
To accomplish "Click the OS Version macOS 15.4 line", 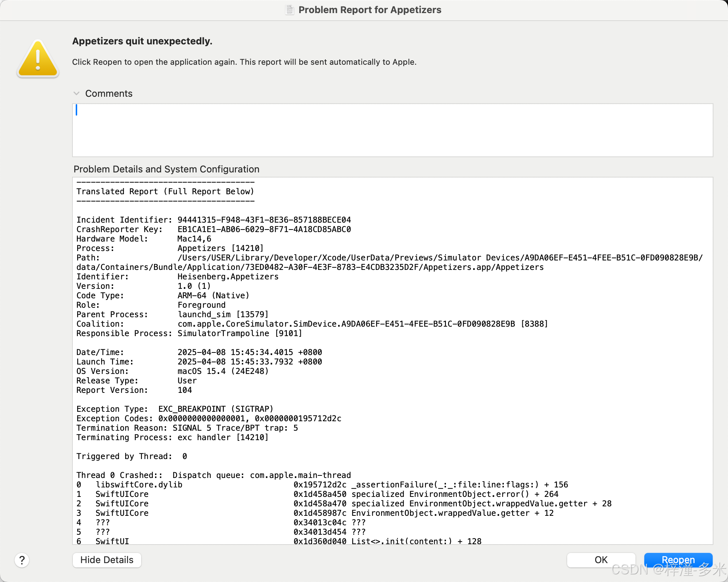I will coord(172,371).
